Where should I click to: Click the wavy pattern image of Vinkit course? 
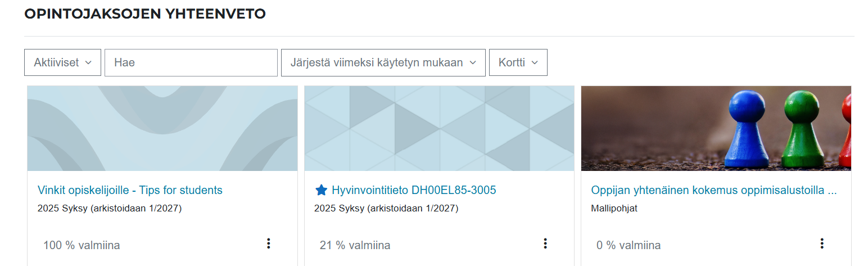162,128
